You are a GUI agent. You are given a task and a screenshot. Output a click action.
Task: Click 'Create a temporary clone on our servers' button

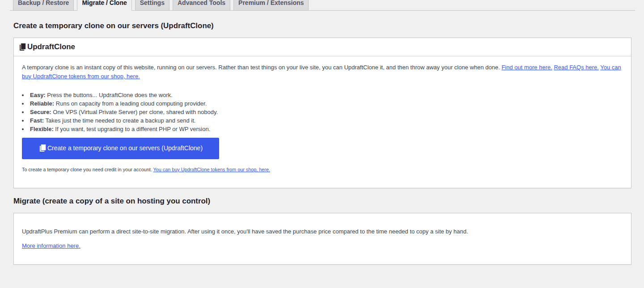(120, 148)
